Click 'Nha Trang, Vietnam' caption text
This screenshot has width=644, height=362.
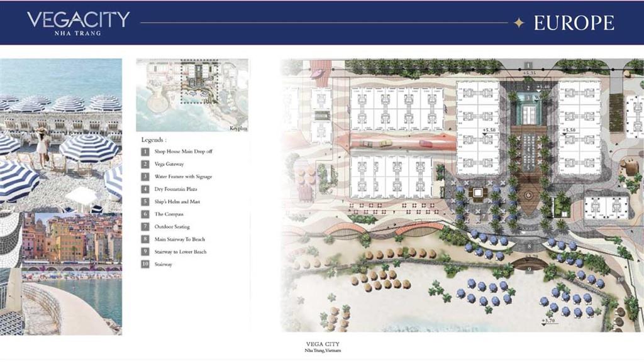tap(323, 351)
